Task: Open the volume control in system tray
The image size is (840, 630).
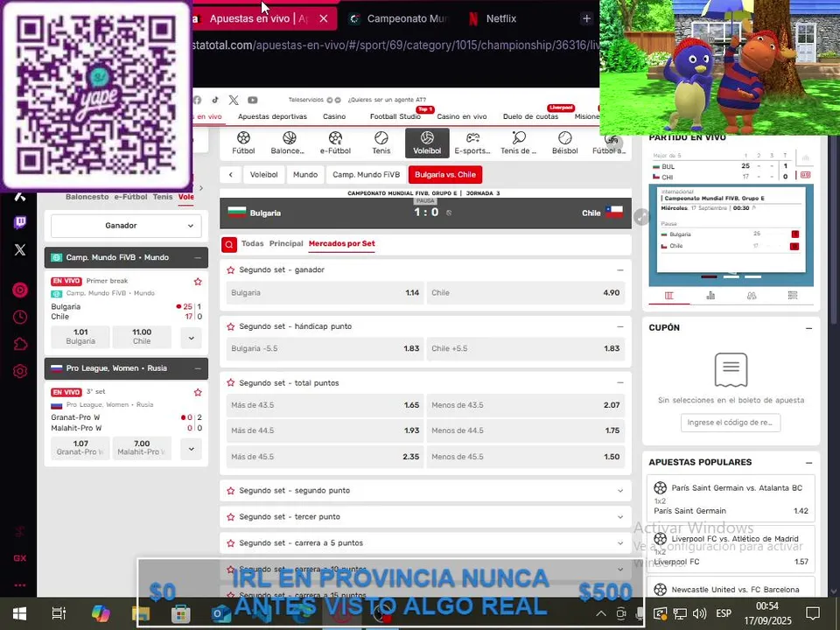Action: tap(699, 613)
